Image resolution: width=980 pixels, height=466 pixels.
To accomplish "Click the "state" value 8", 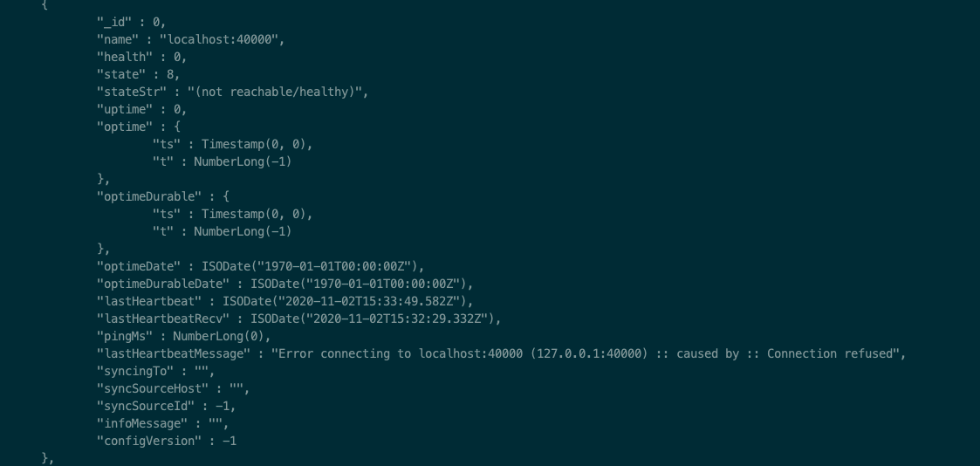I will pyautogui.click(x=169, y=75).
